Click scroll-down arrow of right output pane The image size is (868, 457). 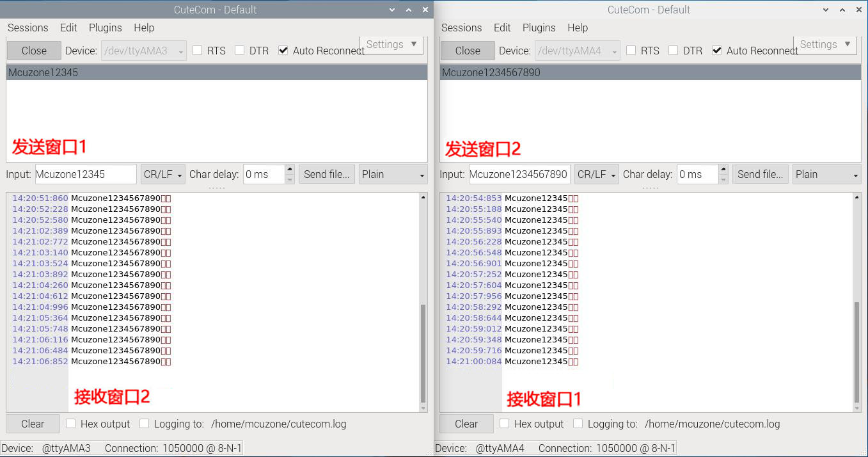(x=856, y=408)
